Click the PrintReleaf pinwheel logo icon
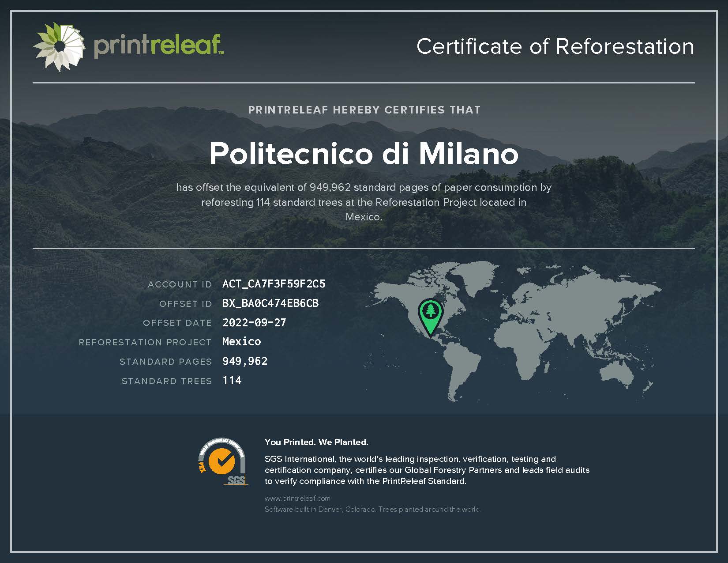This screenshot has height=563, width=728. point(59,47)
